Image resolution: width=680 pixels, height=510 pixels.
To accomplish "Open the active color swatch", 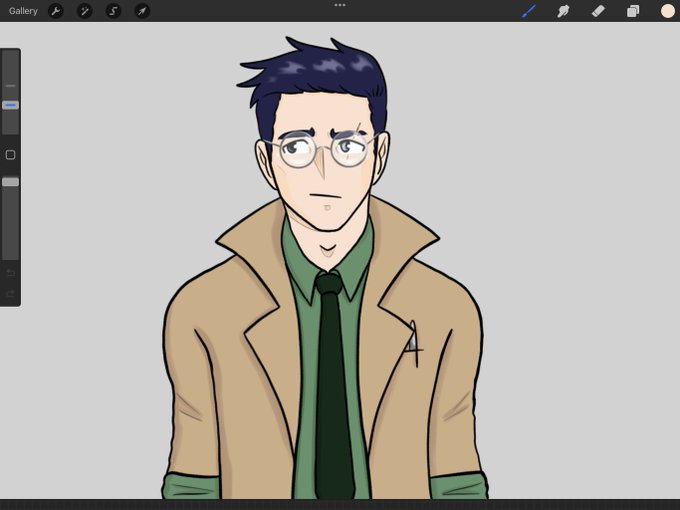I will coord(667,11).
